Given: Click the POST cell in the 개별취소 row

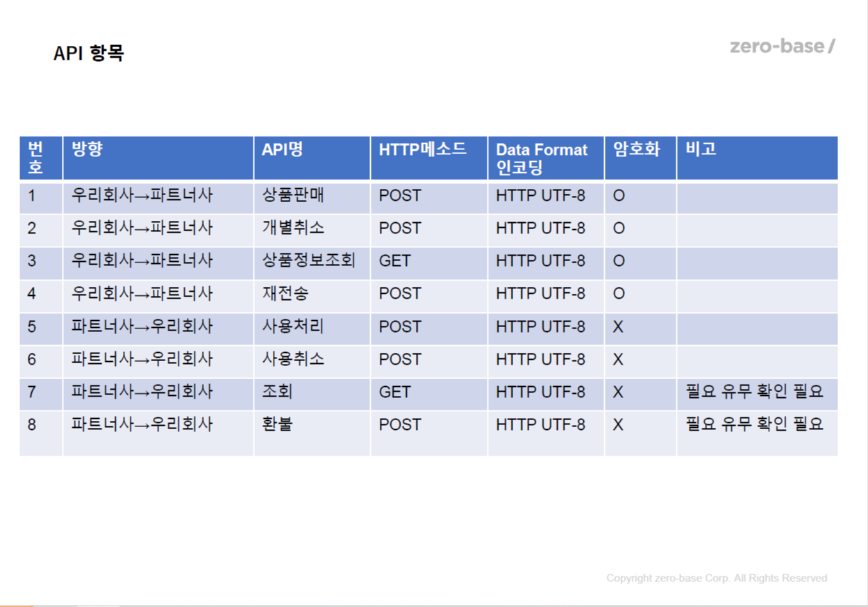Looking at the screenshot, I should tap(429, 230).
